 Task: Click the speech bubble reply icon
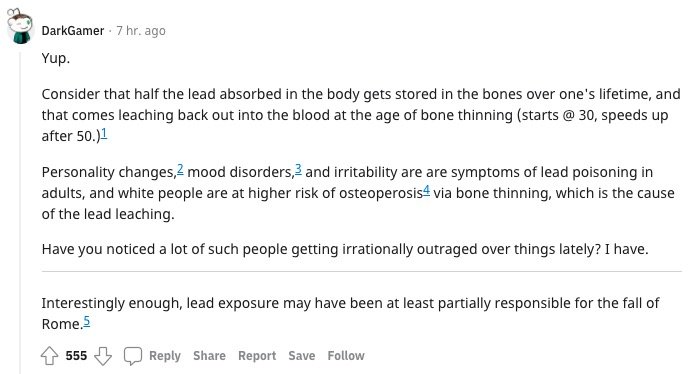[132, 356]
